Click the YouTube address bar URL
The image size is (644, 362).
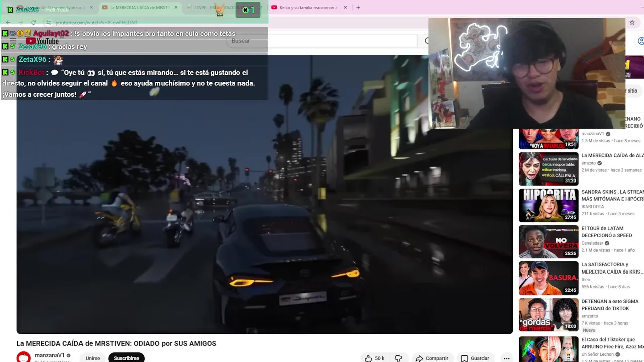click(96, 22)
